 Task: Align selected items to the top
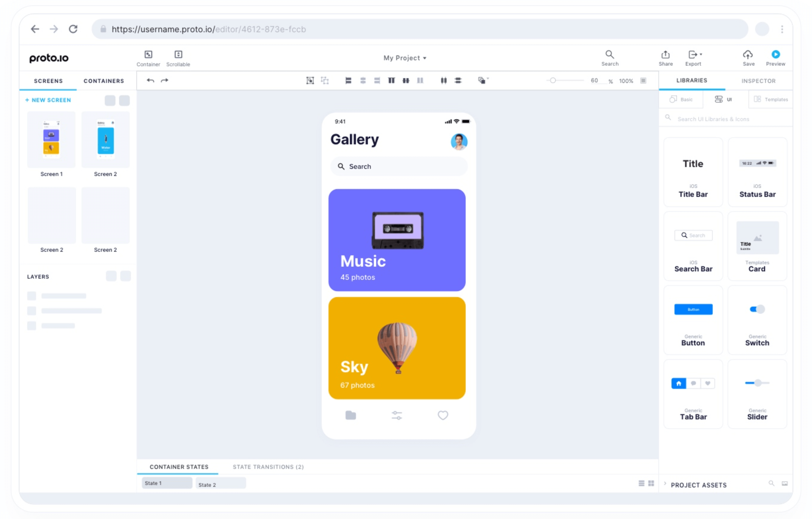[x=391, y=81]
